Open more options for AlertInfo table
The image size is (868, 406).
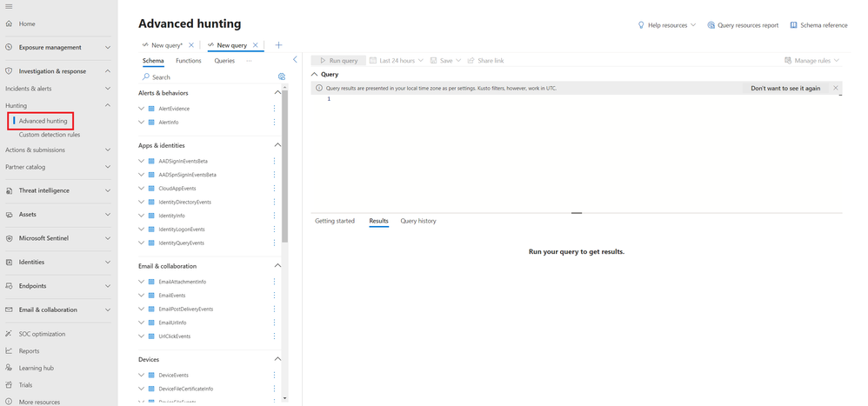[x=274, y=123]
